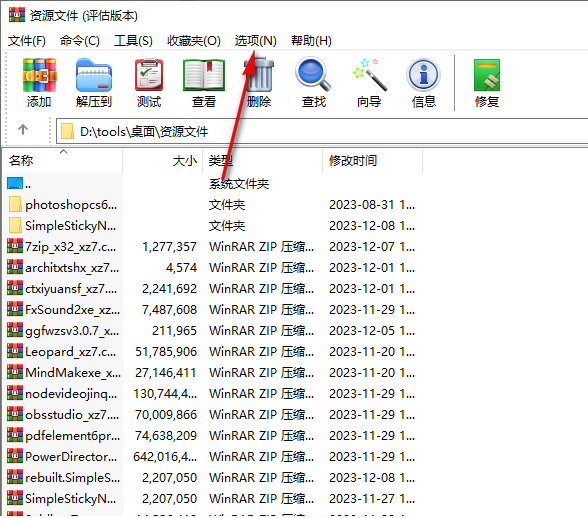The height and width of the screenshot is (518, 588).
Task: Click 系统文件夹 type text
Action: [x=239, y=183]
